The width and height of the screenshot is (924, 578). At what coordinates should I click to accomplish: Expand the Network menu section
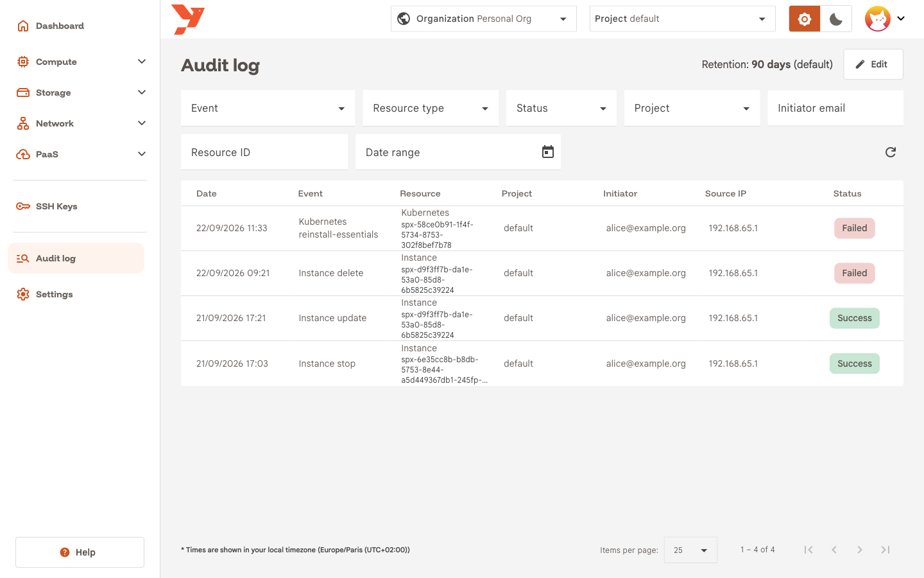80,123
